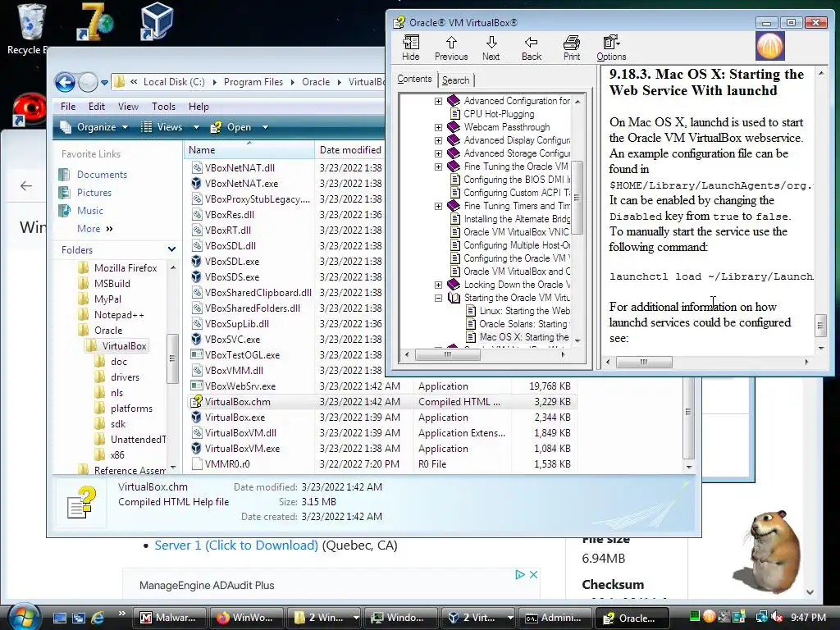
Task: Click the browser back arrow behind Explorer
Action: coord(25,186)
